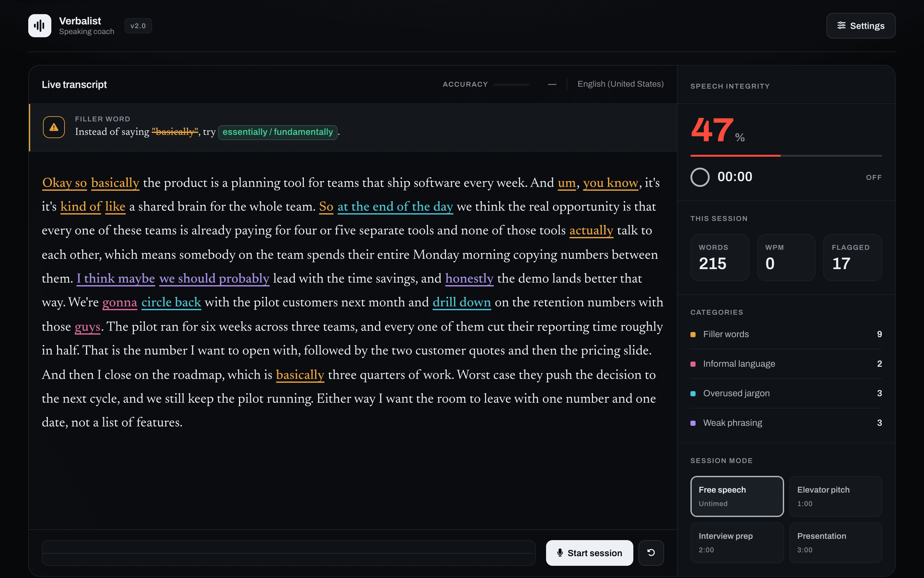
Task: Click the flagged phrase "you know"
Action: 611,183
